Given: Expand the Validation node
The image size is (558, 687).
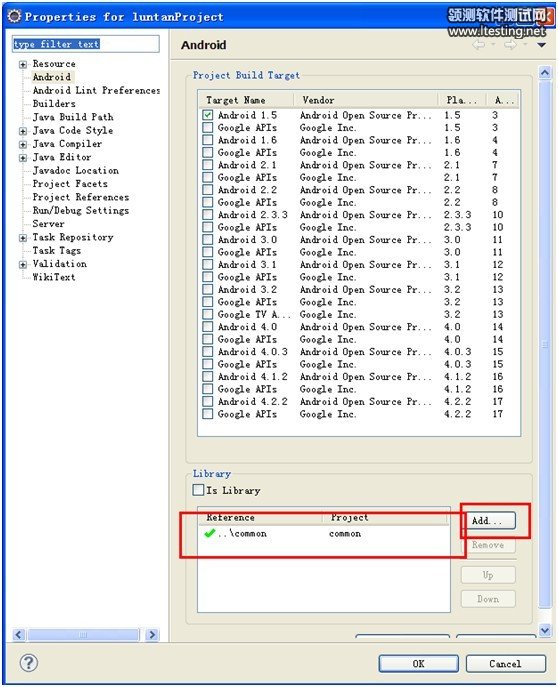Looking at the screenshot, I should (23, 265).
